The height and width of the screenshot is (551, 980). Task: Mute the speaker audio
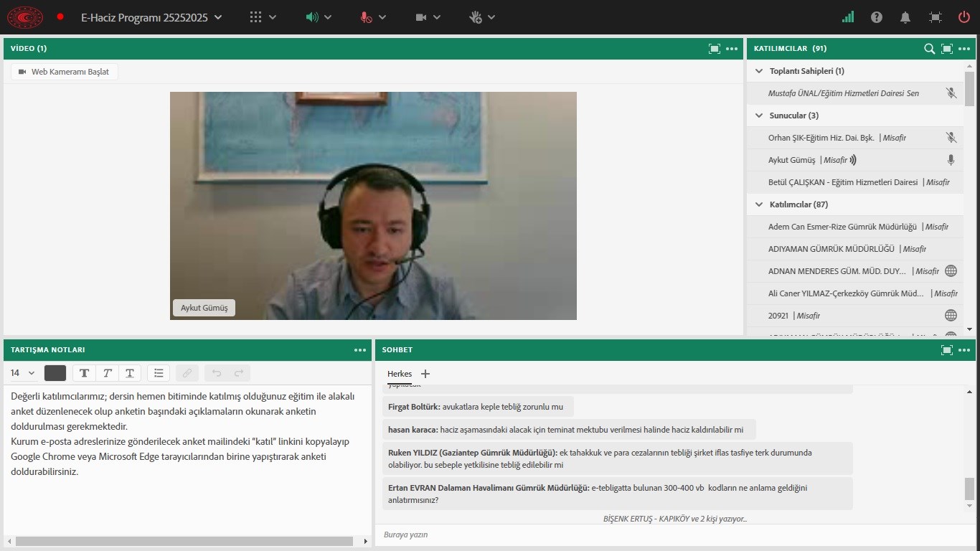[x=312, y=17]
